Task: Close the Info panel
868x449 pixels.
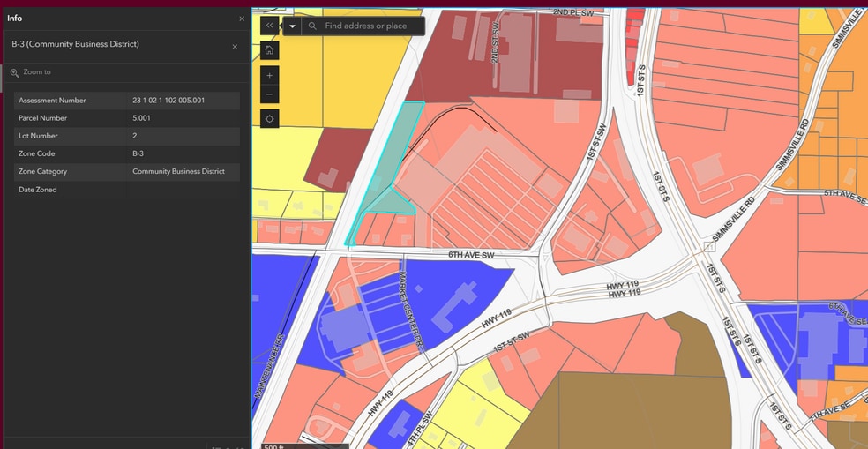Action: point(242,19)
